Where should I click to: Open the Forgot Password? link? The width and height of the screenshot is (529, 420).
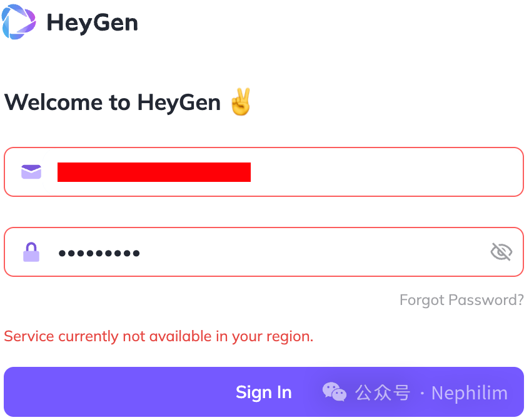coord(461,300)
